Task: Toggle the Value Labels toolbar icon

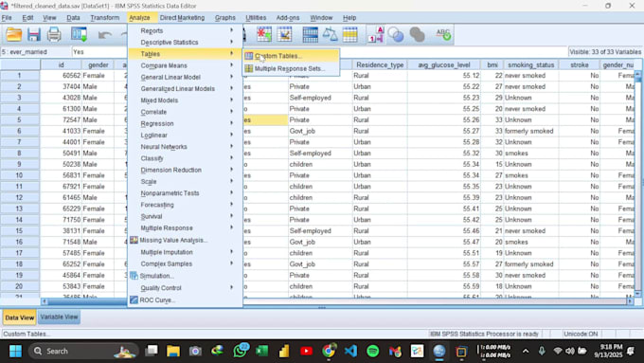Action: click(x=376, y=35)
